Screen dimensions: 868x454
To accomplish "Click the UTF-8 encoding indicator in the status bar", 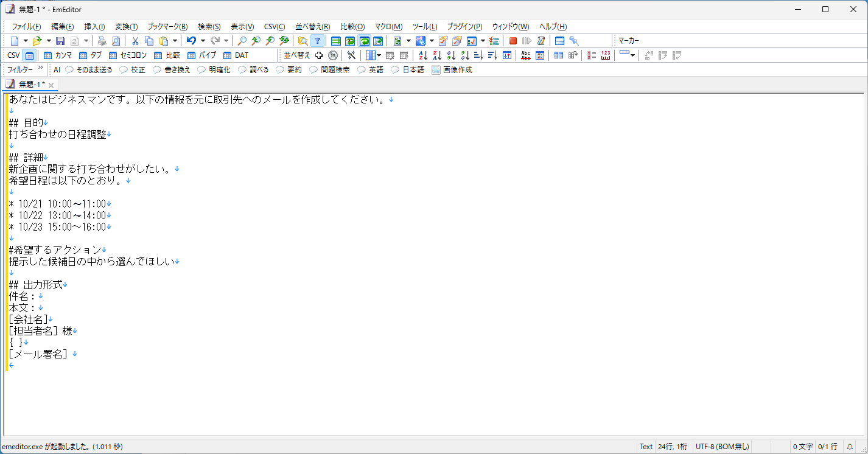I will coord(722,446).
